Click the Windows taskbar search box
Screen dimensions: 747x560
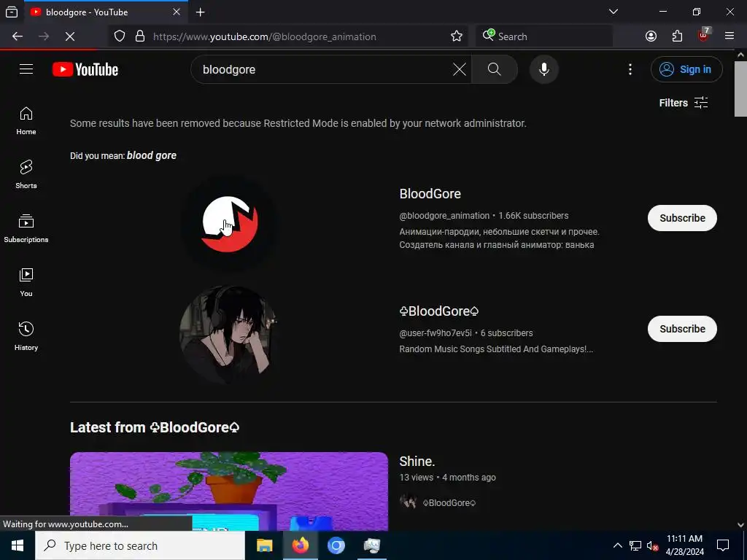[140, 545]
